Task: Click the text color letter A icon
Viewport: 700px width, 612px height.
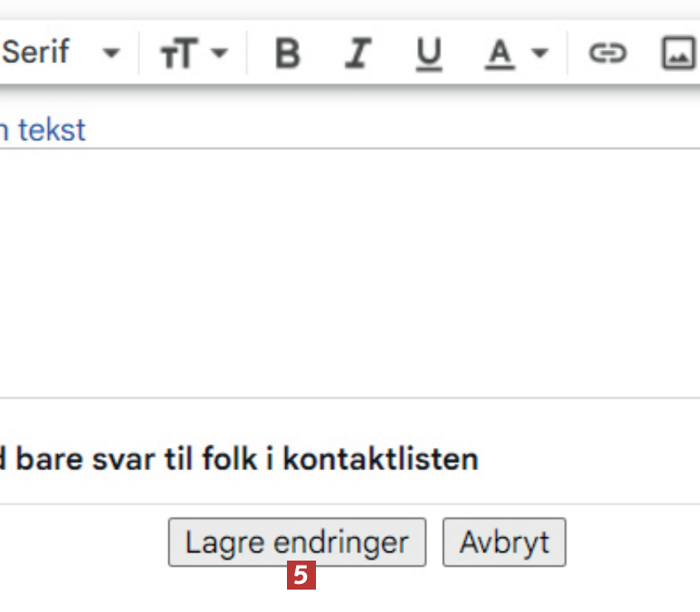Action: coord(499,55)
